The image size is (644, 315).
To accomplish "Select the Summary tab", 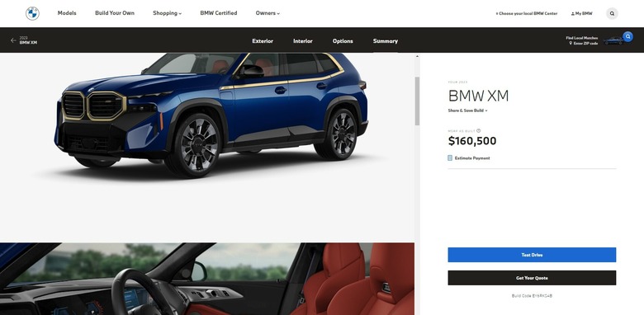I will (x=386, y=41).
